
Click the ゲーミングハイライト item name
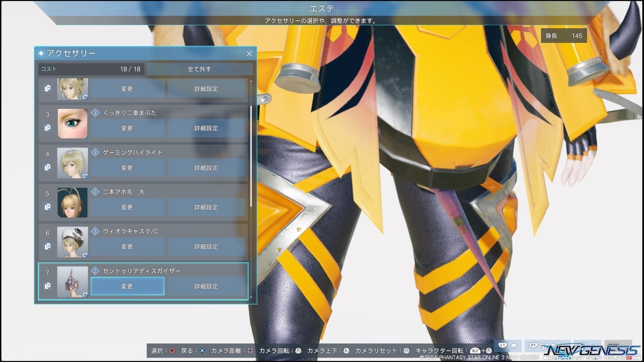click(132, 152)
